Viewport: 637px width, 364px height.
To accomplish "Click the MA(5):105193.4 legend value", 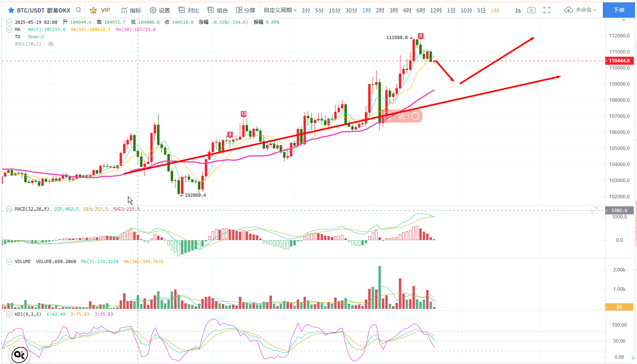I will [46, 29].
